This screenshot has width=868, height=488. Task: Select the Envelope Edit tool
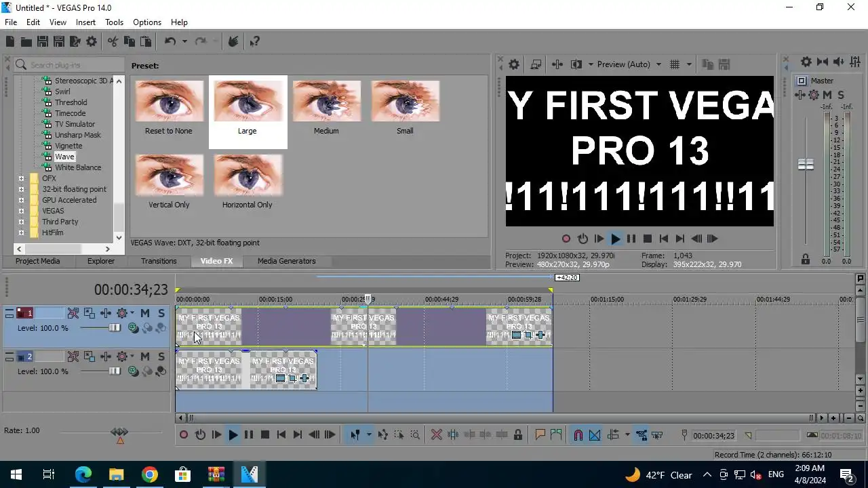383,435
